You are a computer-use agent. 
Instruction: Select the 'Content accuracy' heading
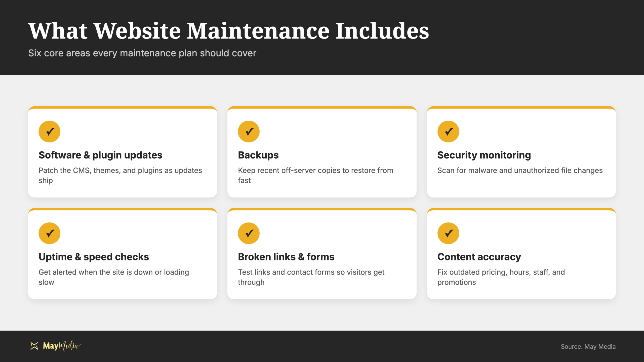tap(479, 257)
